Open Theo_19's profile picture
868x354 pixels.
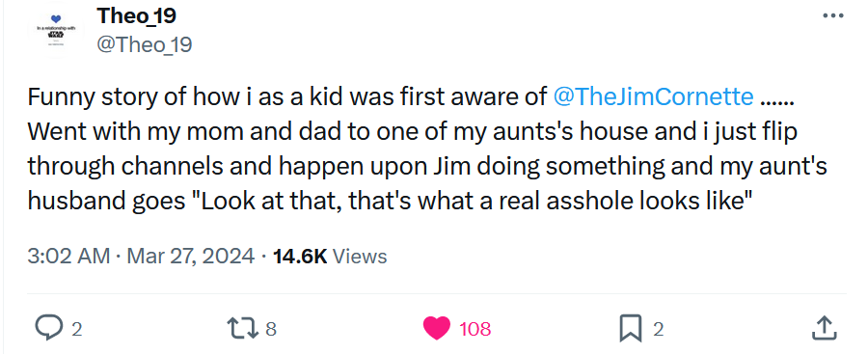tap(56, 31)
